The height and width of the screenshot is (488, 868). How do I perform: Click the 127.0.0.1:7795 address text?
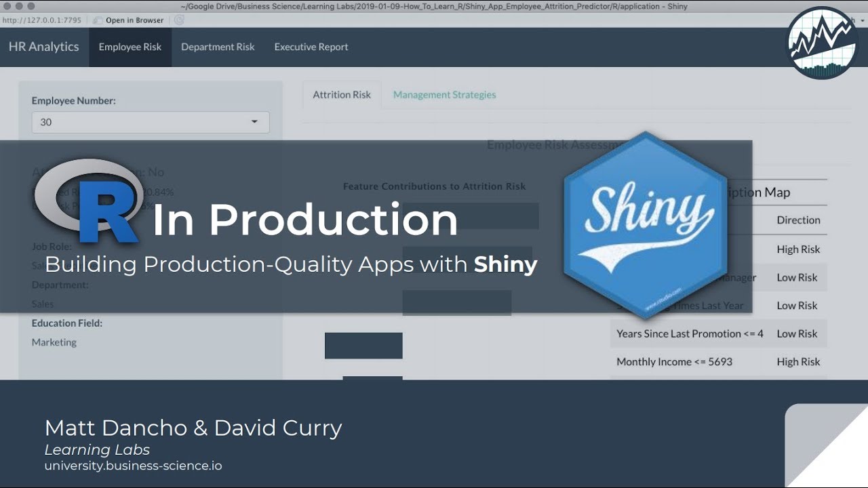(x=41, y=20)
